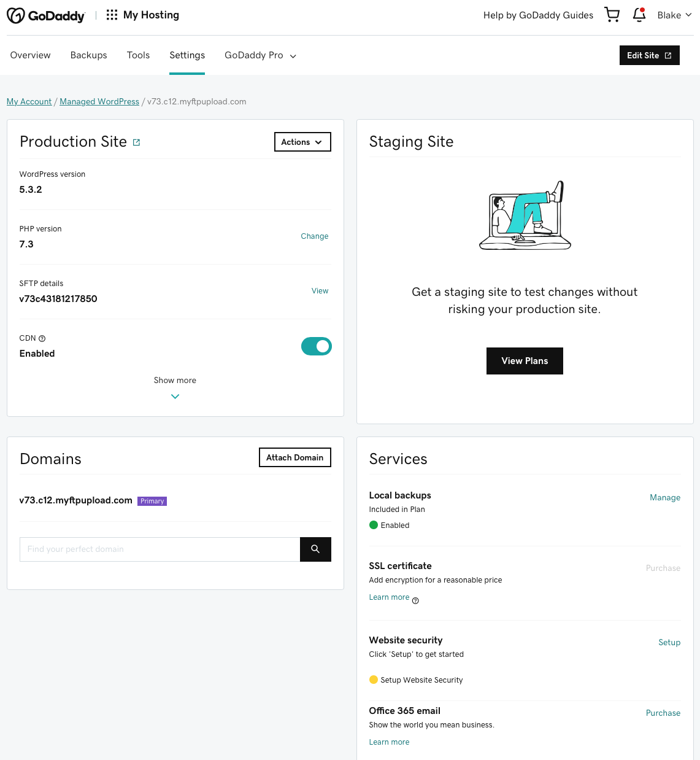700x760 pixels.
Task: Click the GoDaddy logo
Action: [x=46, y=16]
